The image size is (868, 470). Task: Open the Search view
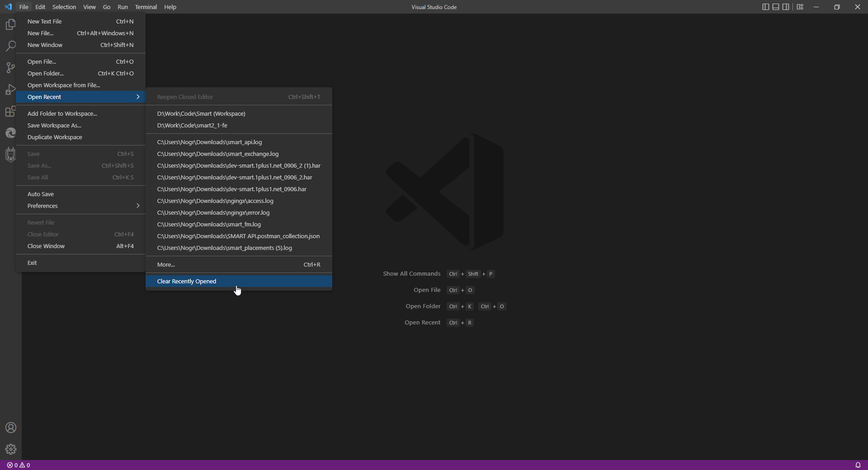point(10,46)
